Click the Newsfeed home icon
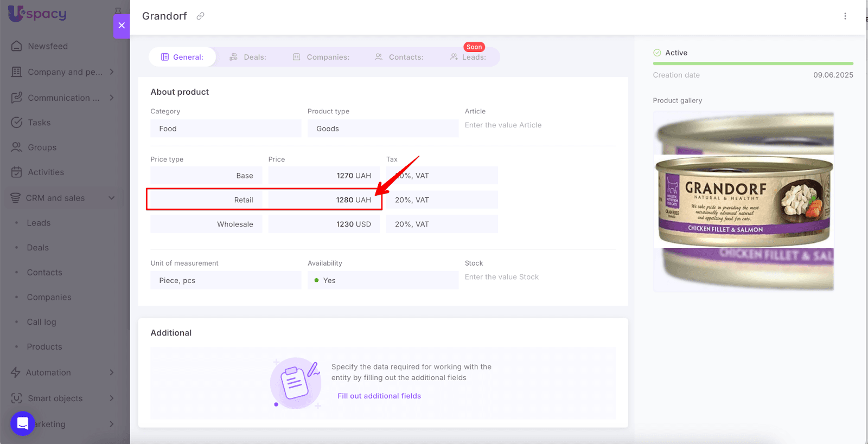 click(x=17, y=46)
